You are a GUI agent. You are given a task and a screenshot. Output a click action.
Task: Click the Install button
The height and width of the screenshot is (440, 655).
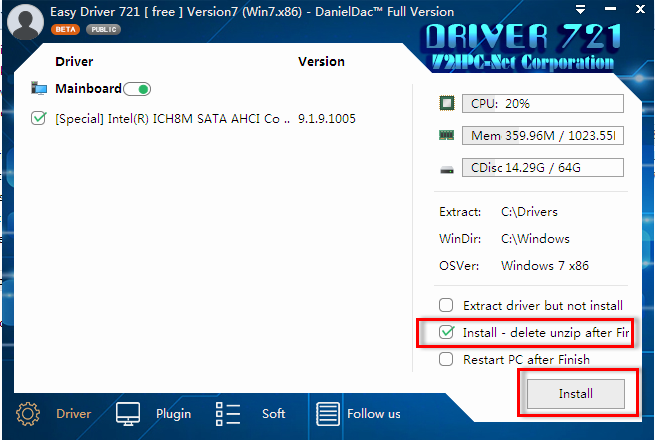pos(576,394)
